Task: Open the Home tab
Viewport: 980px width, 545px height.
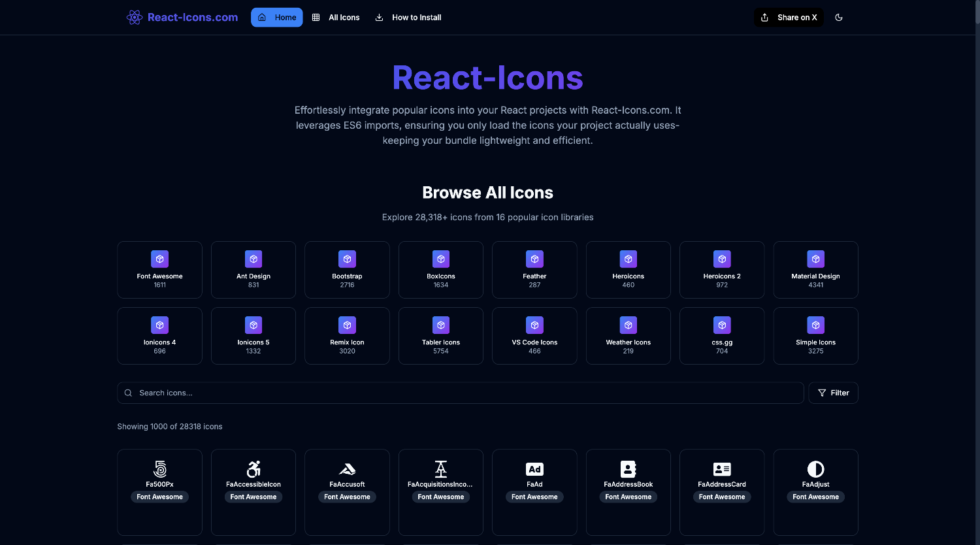Action: point(277,18)
